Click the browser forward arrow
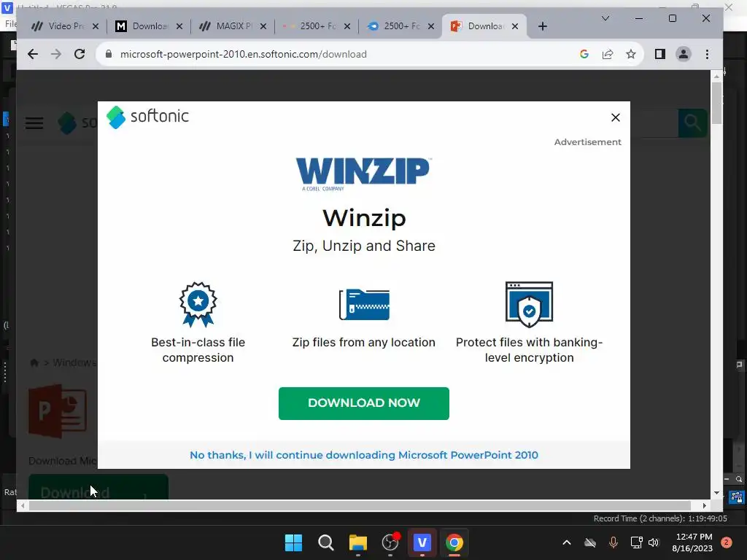The height and width of the screenshot is (560, 747). [x=55, y=54]
